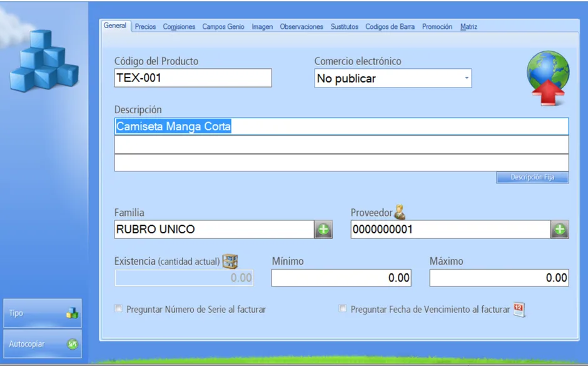This screenshot has height=366, width=588.
Task: Click the Familia field RUBRO UNICO
Action: pos(214,229)
